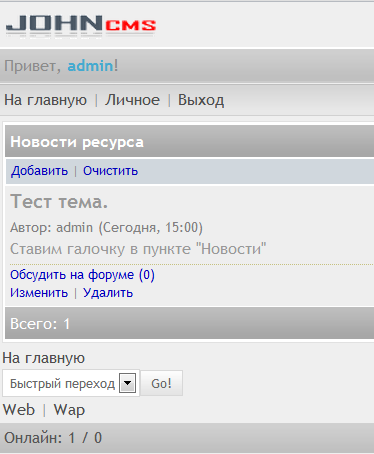Edit the news item via Изменить
This screenshot has height=454, width=374.
(x=39, y=293)
